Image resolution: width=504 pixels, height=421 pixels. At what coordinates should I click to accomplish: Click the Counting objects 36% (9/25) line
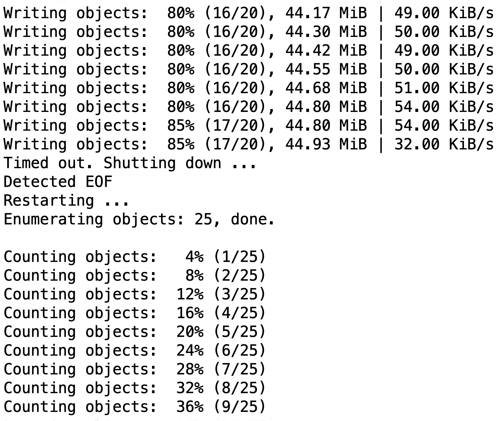point(134,407)
